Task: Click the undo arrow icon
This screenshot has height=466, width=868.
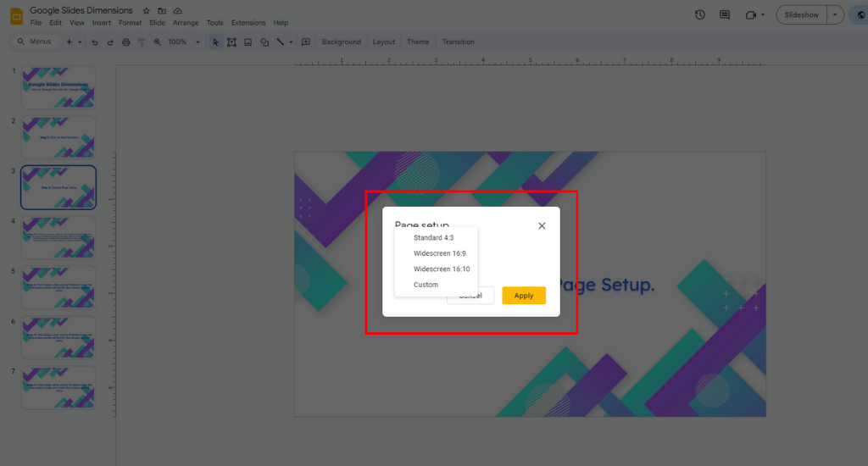Action: 95,42
